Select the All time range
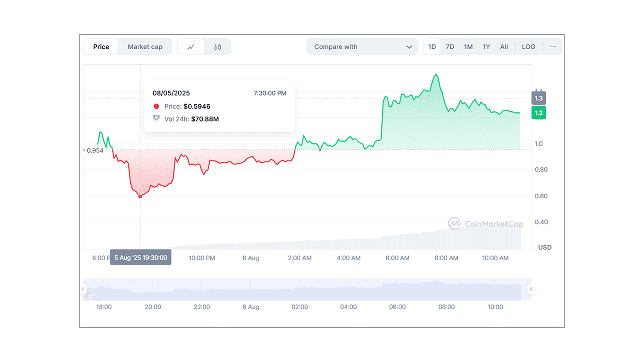This screenshot has width=644, height=362. click(x=504, y=47)
